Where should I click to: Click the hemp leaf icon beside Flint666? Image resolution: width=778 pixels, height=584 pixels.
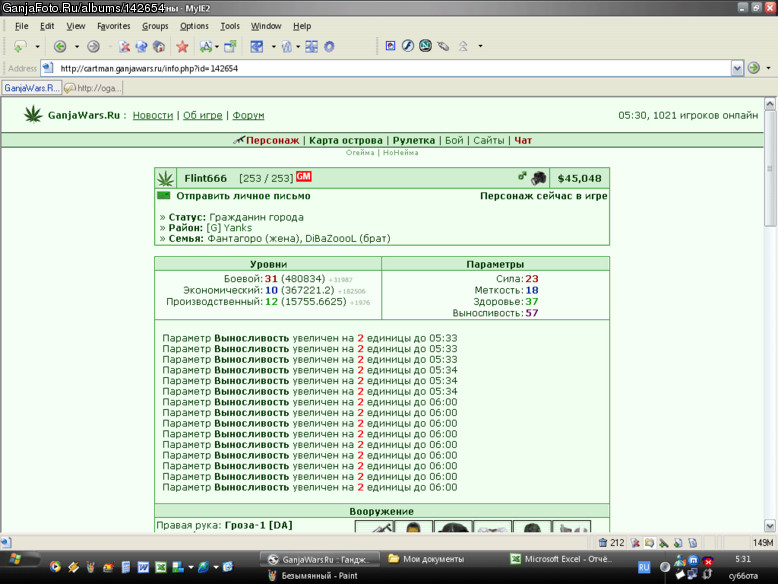point(165,178)
